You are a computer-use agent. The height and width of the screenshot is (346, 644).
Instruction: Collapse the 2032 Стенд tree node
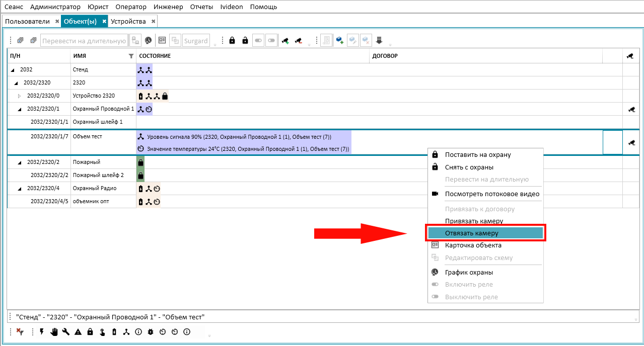pyautogui.click(x=13, y=70)
